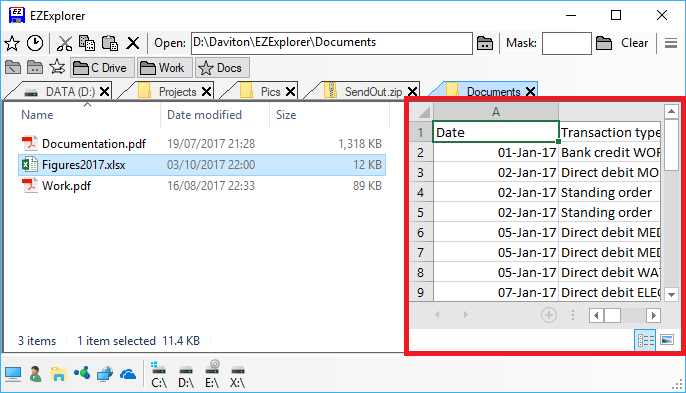Screen dimensions: 686x393
Task: Click the OneDrive cloud icon
Action: coord(128,374)
